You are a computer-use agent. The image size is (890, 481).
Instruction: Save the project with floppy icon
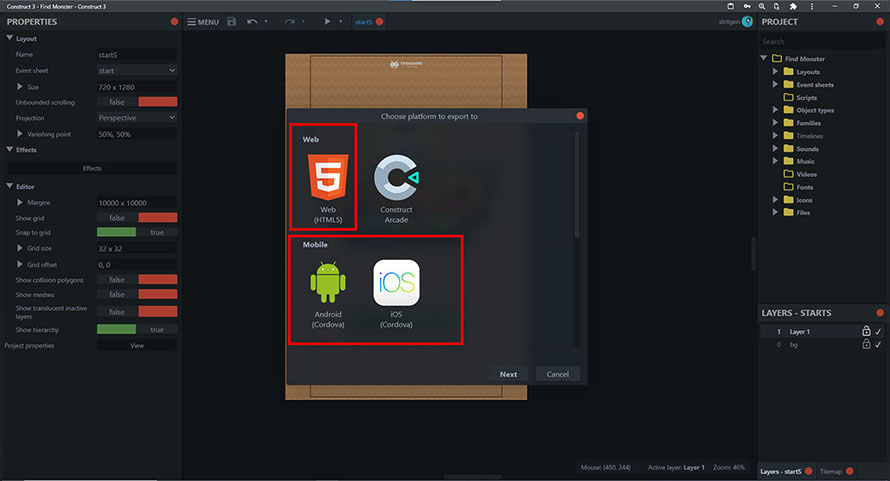point(232,22)
